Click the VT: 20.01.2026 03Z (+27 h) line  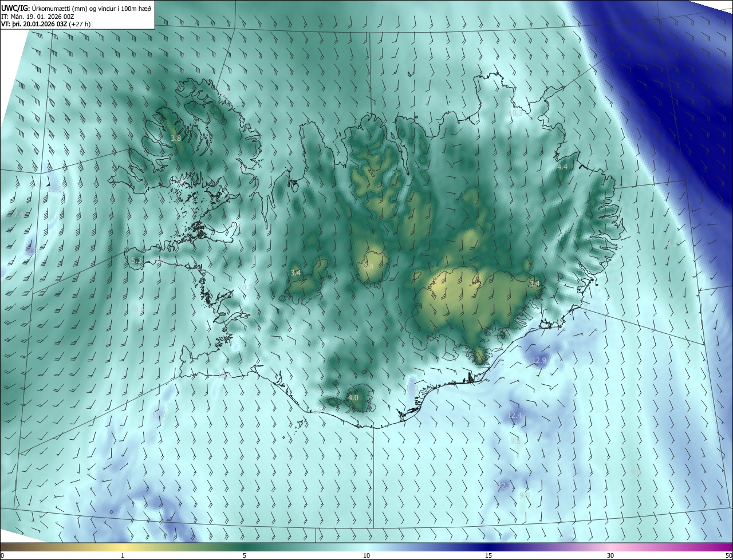[46, 24]
